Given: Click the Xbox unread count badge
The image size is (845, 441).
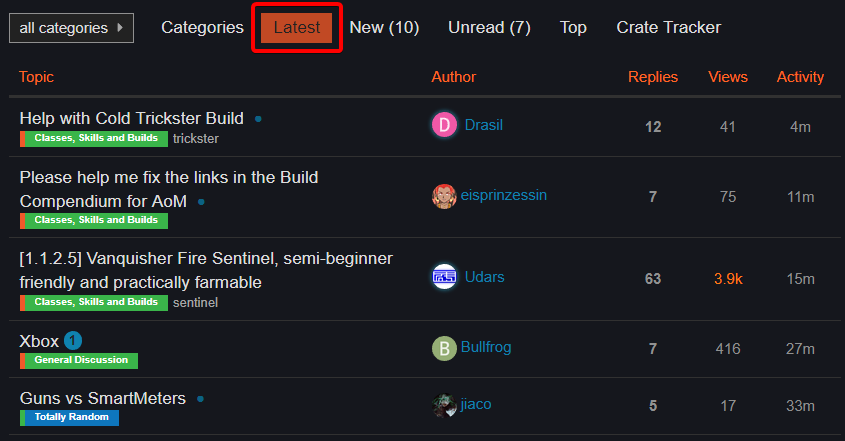Looking at the screenshot, I should click(x=73, y=341).
